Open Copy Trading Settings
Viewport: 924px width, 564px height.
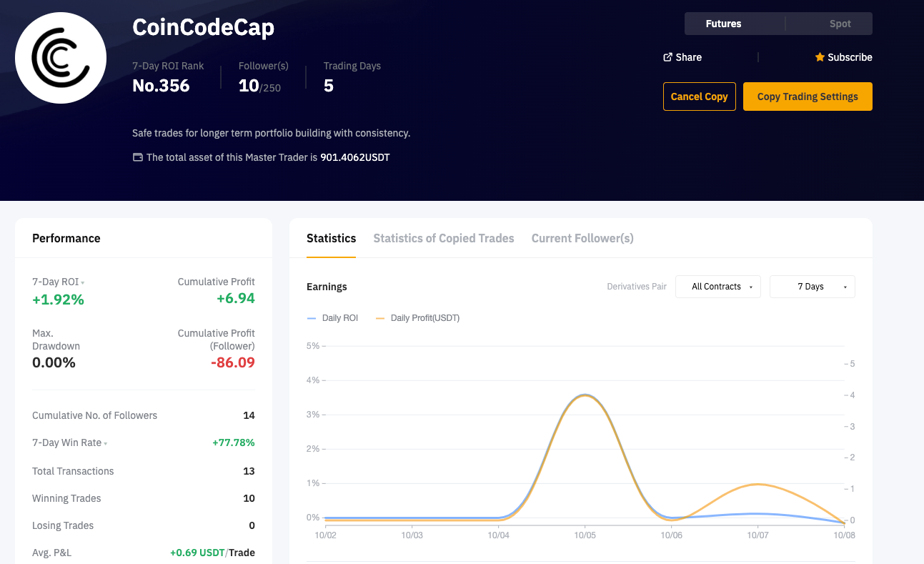tap(808, 97)
